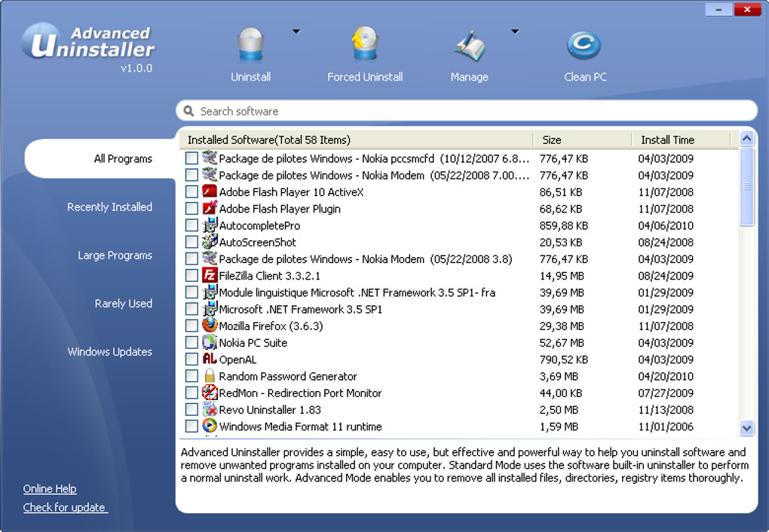Open the Online Help link

[50, 489]
